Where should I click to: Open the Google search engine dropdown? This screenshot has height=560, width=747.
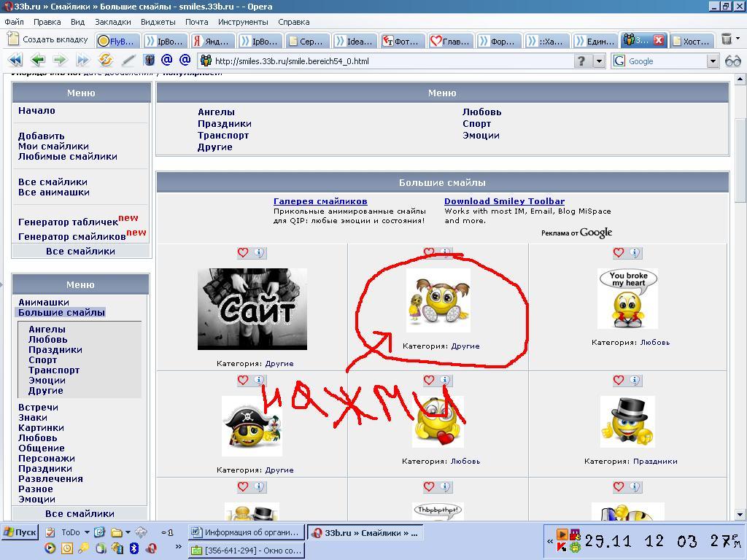(x=712, y=61)
